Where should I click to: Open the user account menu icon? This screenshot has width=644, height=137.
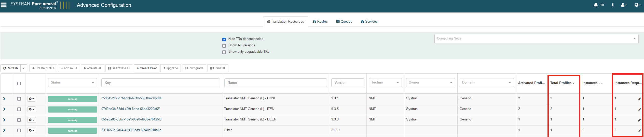pos(624,5)
